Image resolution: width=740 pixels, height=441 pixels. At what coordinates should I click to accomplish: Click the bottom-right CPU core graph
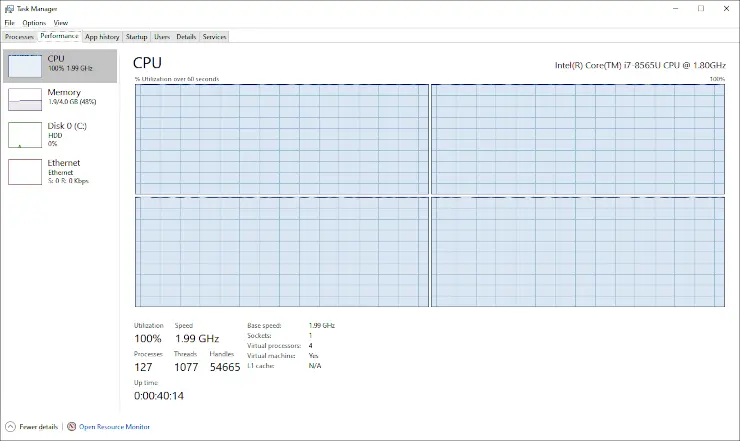click(578, 252)
